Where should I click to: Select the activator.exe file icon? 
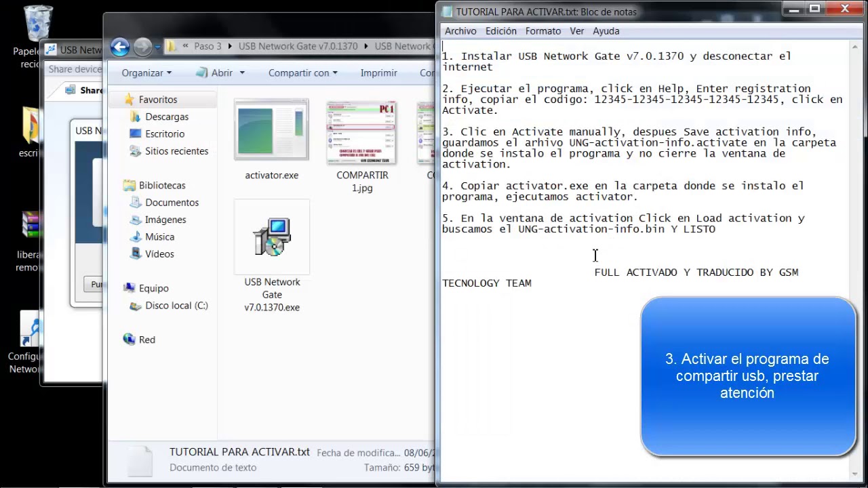(x=271, y=130)
